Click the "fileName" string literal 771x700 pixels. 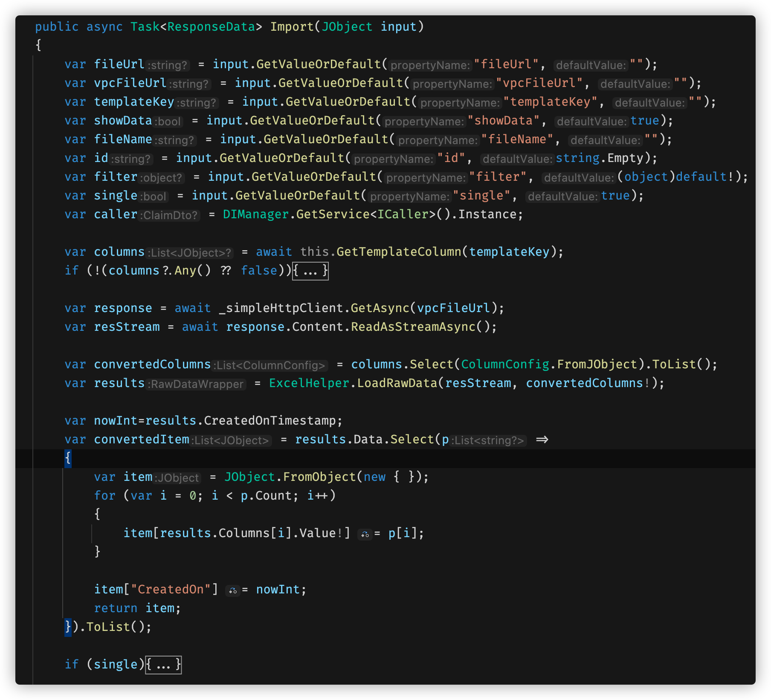pos(517,139)
